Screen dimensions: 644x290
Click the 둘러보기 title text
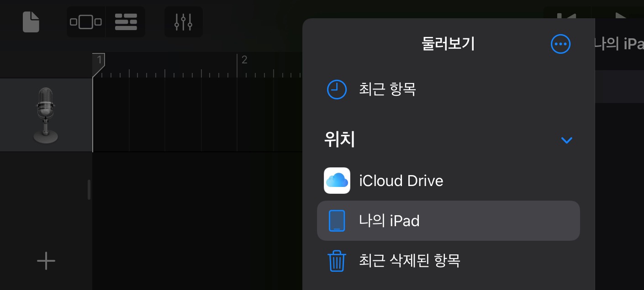448,44
